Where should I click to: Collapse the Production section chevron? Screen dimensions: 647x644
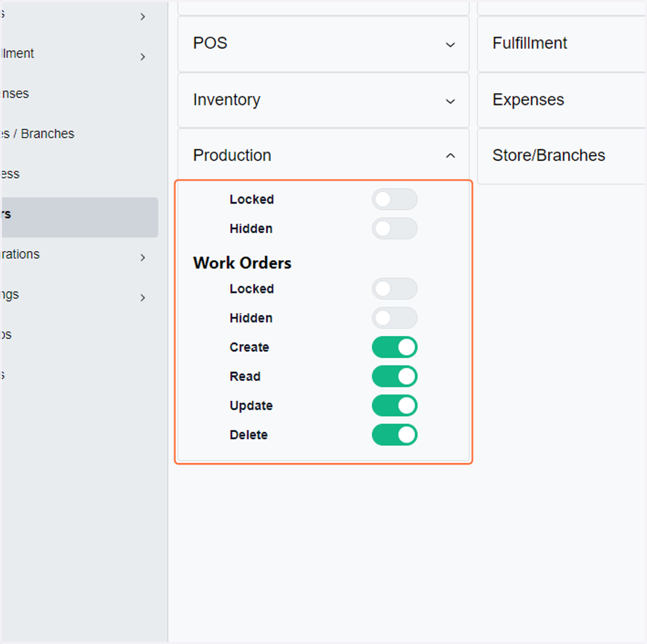[x=450, y=156]
